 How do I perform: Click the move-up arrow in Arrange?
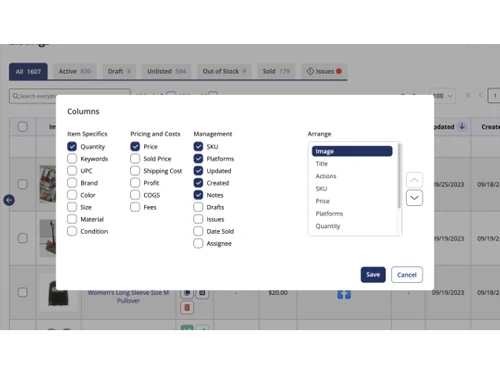(414, 180)
